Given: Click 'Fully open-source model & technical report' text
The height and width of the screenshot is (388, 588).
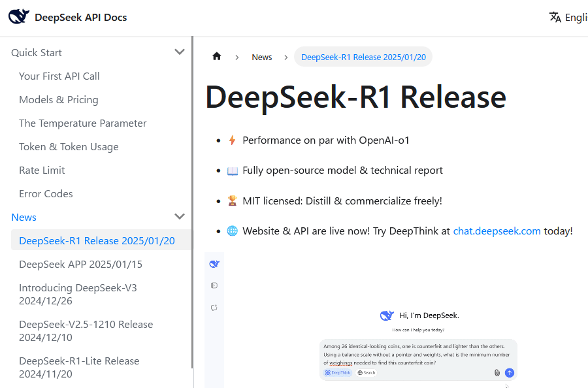Looking at the screenshot, I should (x=343, y=170).
